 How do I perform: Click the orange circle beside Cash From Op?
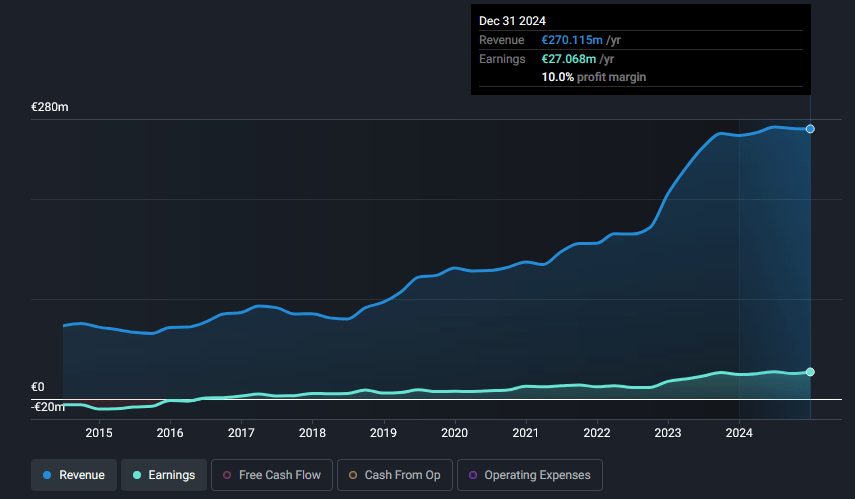[x=353, y=475]
